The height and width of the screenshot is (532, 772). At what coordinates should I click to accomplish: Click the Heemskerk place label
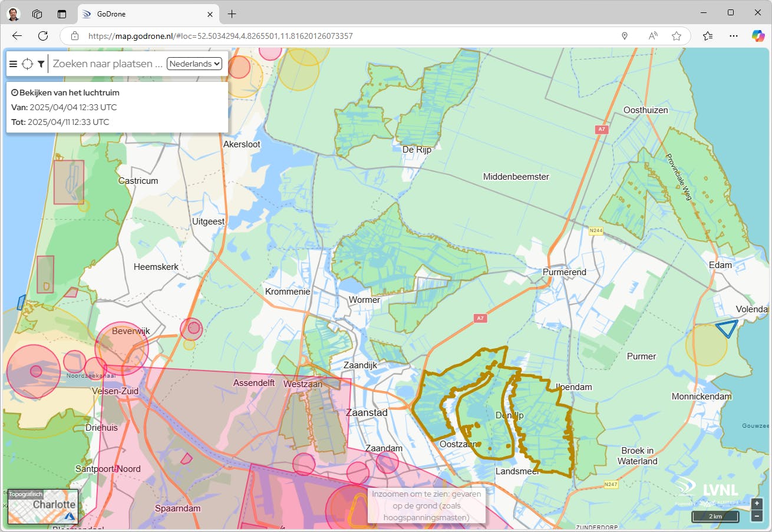coord(156,267)
